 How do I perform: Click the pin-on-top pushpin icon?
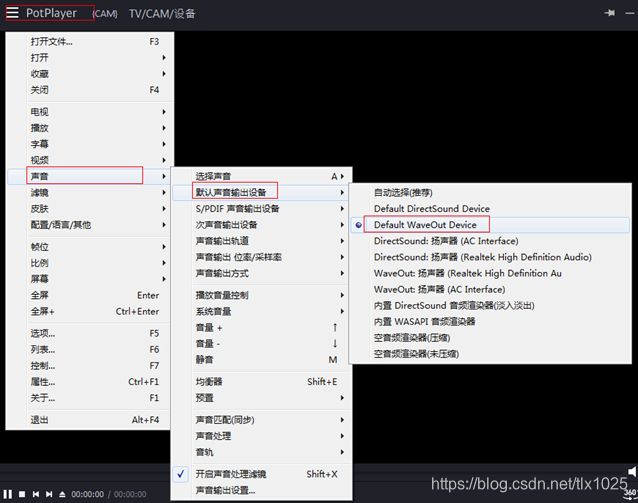pyautogui.click(x=610, y=13)
